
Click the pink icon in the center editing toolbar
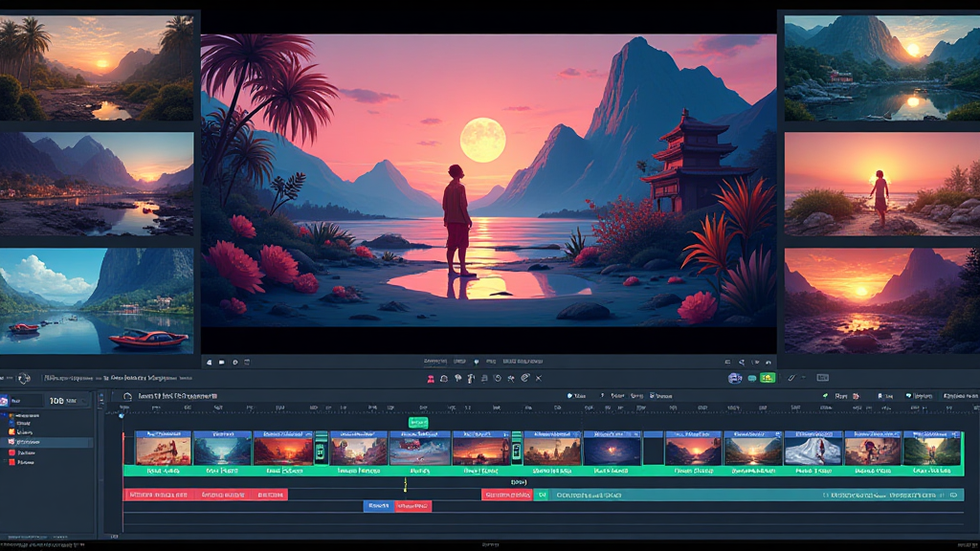pos(431,379)
